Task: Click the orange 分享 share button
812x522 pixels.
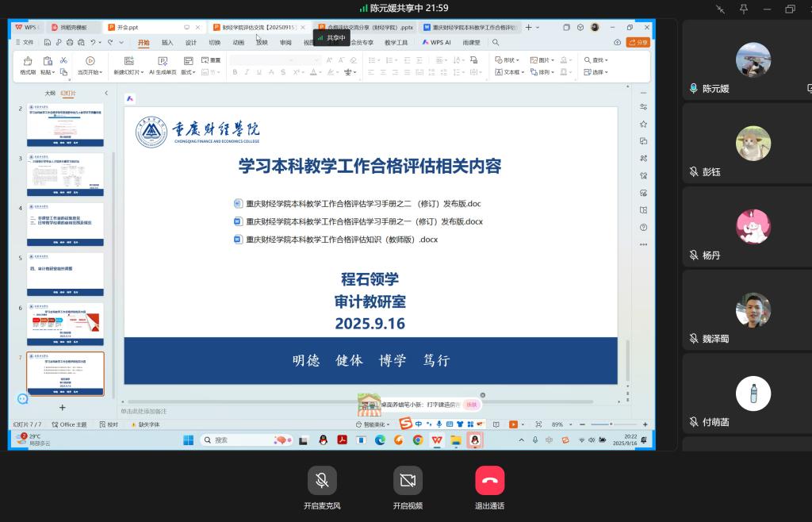Action: (638, 42)
